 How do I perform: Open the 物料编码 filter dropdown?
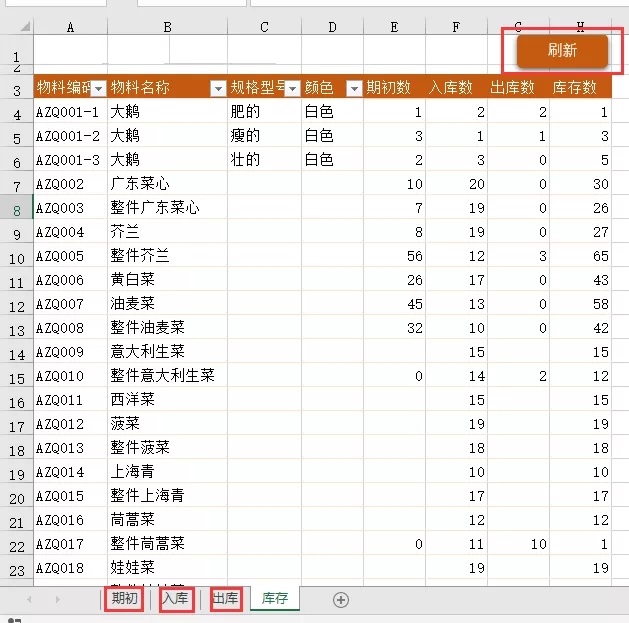coord(98,88)
